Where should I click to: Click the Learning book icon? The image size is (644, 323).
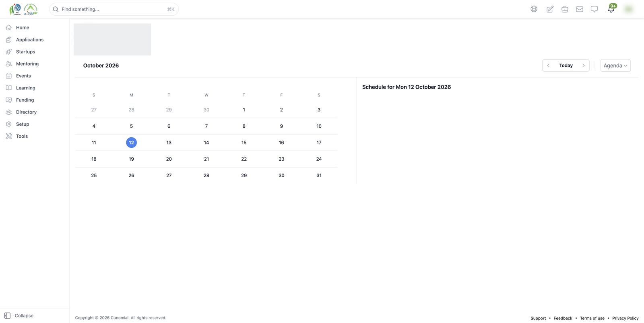coord(8,88)
